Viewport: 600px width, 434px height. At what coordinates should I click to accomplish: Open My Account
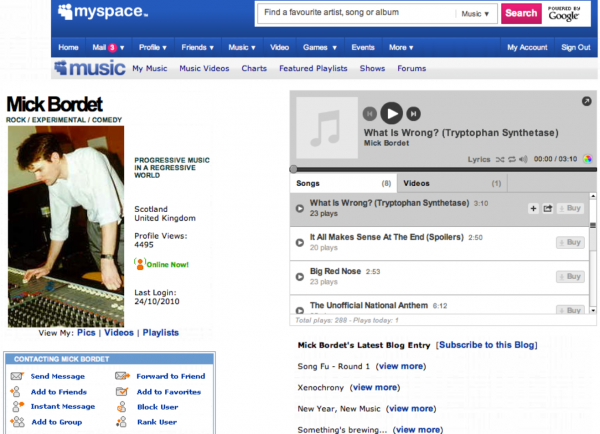point(527,47)
